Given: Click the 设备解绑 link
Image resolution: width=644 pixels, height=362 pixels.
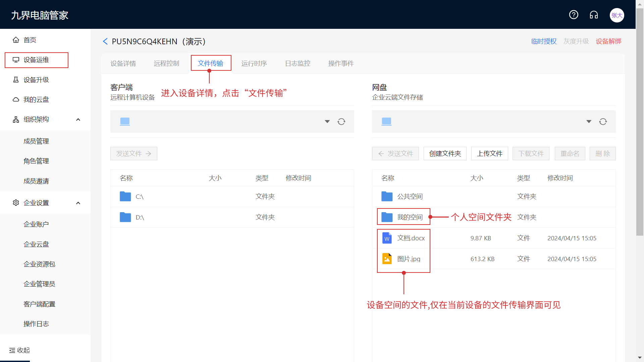Looking at the screenshot, I should [608, 41].
